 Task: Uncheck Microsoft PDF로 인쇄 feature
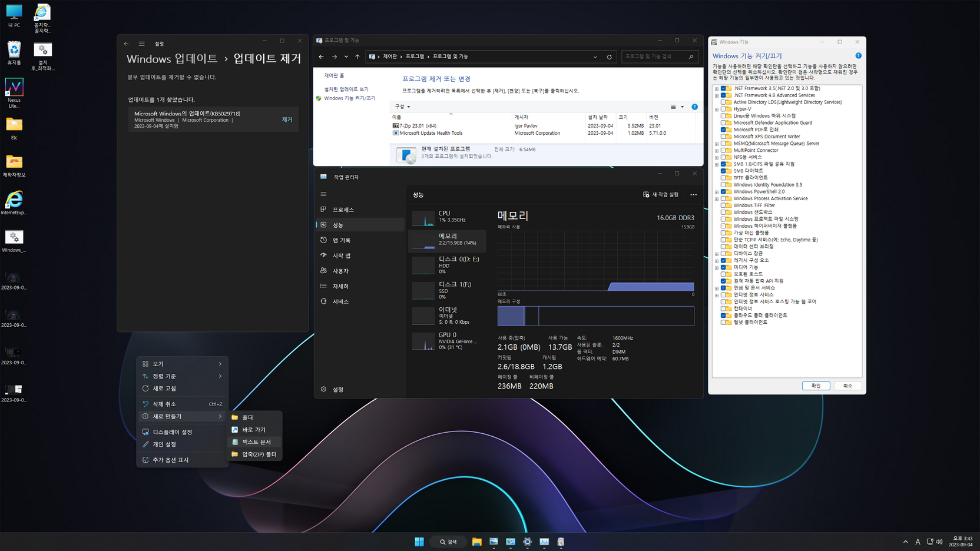(x=723, y=130)
